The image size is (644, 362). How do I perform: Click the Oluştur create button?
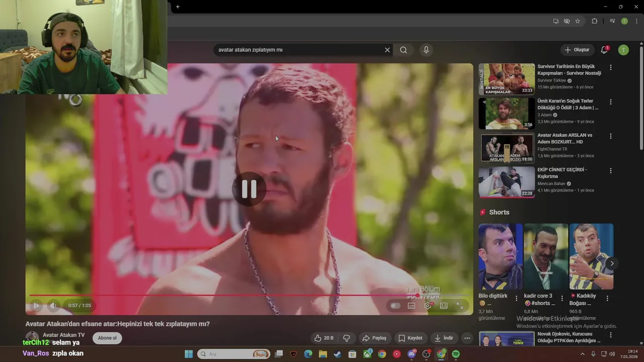pyautogui.click(x=577, y=50)
